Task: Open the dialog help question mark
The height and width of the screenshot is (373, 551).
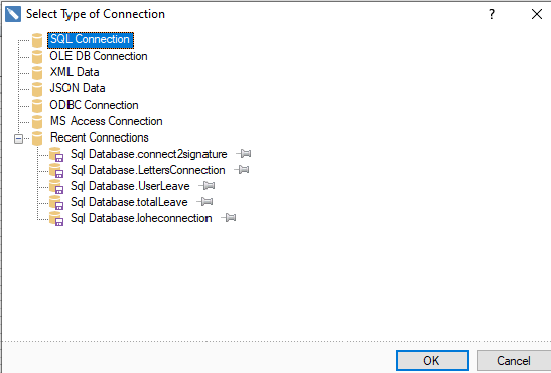Action: (x=492, y=14)
